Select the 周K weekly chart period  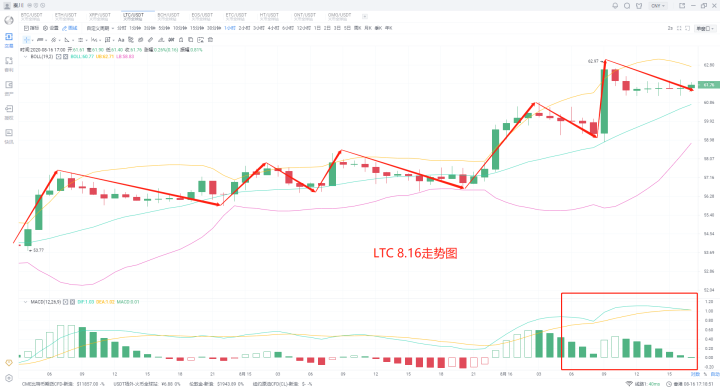(357, 28)
